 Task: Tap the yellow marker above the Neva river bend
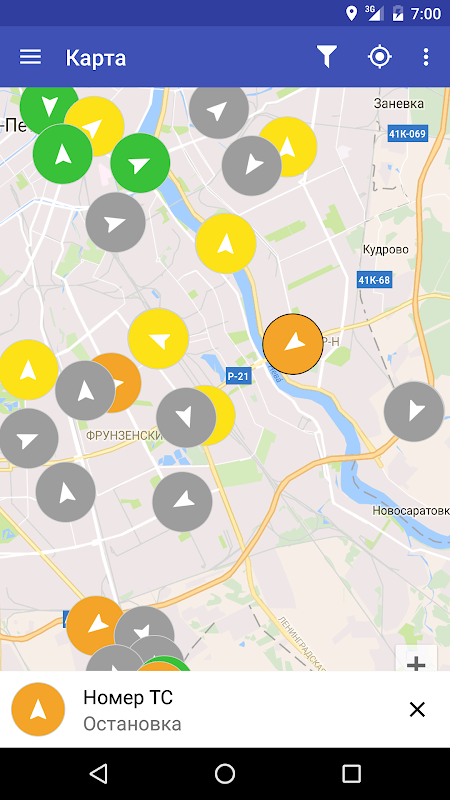(x=226, y=243)
